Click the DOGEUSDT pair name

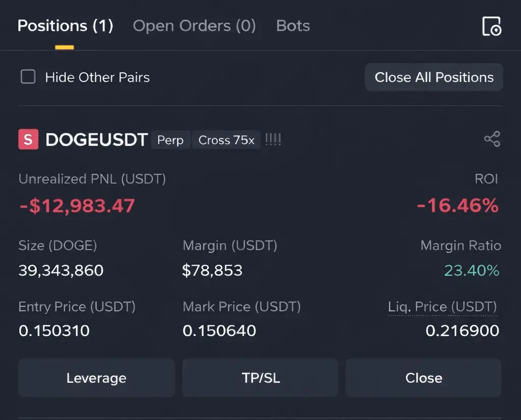click(x=96, y=139)
